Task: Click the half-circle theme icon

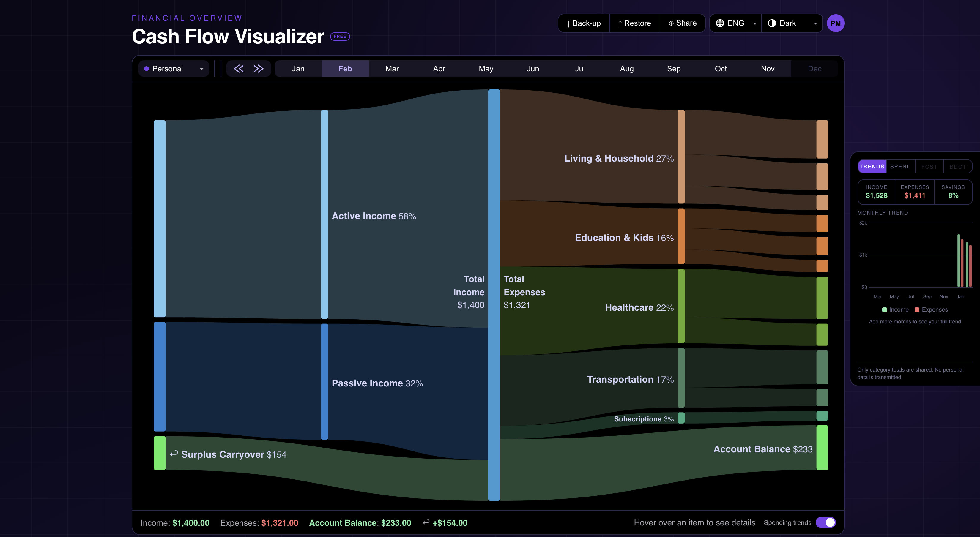Action: click(x=771, y=23)
